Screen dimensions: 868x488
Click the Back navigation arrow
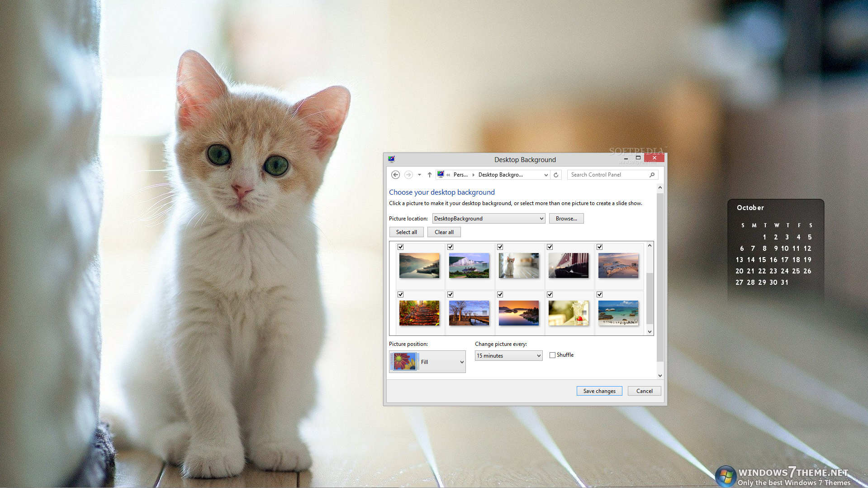(x=395, y=175)
